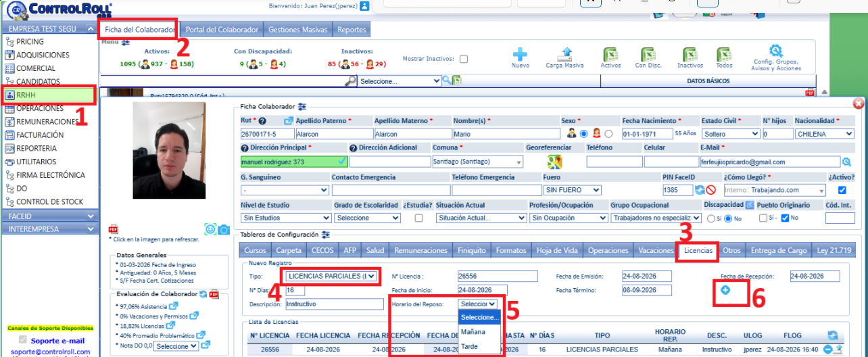Open the RRHH module in sidebar
This screenshot has height=357, width=868.
(x=49, y=95)
